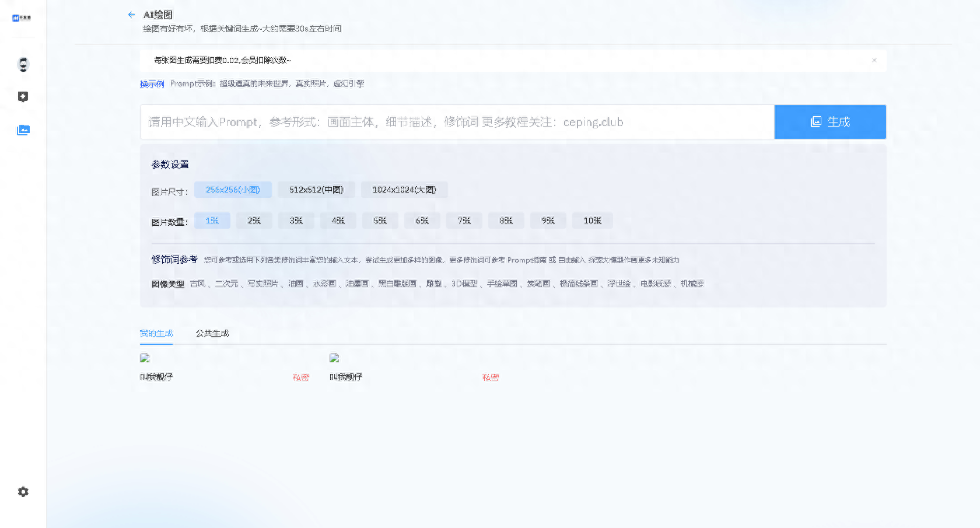
Task: Open first generated image thumbnail
Action: coord(145,358)
